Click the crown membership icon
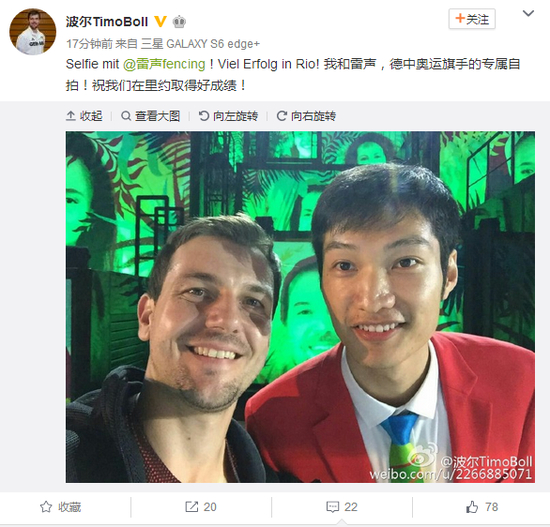The image size is (550, 527). 179,22
